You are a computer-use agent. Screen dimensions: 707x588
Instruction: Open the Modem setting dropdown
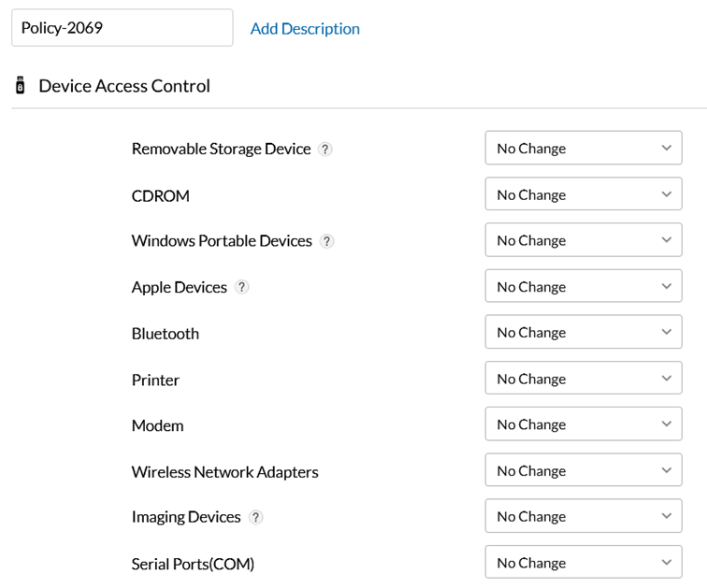(583, 424)
